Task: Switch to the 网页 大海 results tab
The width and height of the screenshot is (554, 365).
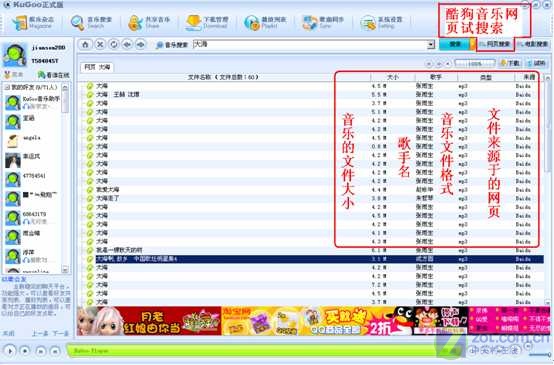Action: [97, 67]
